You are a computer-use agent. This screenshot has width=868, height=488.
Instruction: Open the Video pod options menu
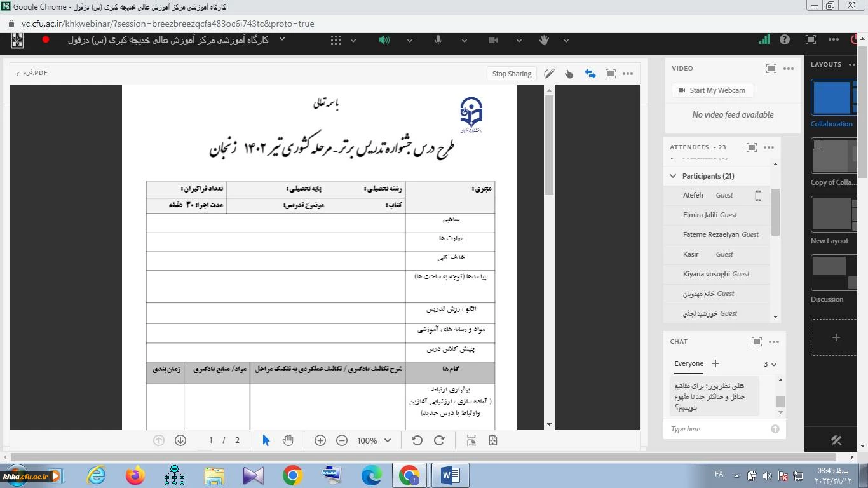coord(789,69)
